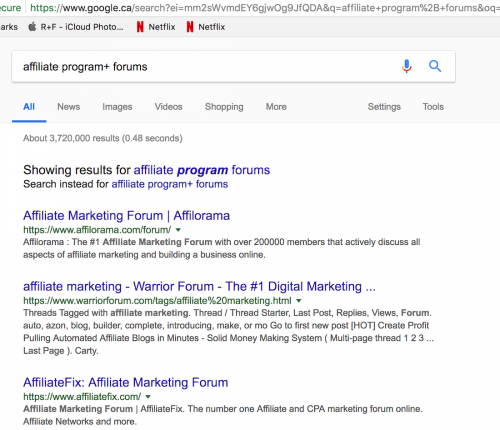Open search Tools
The height and width of the screenshot is (430, 500).
433,107
